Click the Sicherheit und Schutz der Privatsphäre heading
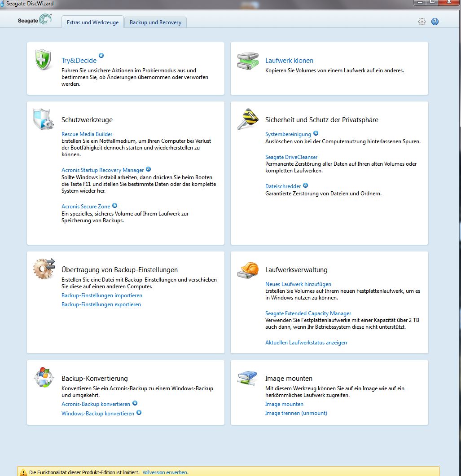461x476 pixels. 322,119
